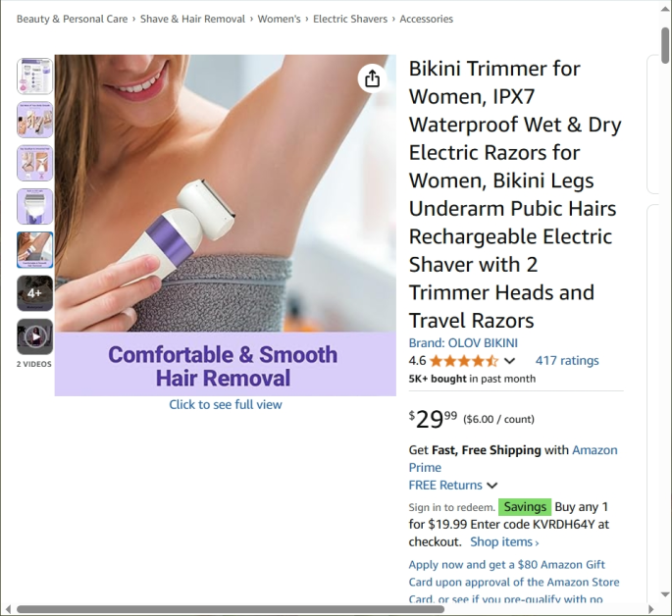Click the horizontal scrollbar right arrow
This screenshot has width=672, height=616.
tap(651, 609)
